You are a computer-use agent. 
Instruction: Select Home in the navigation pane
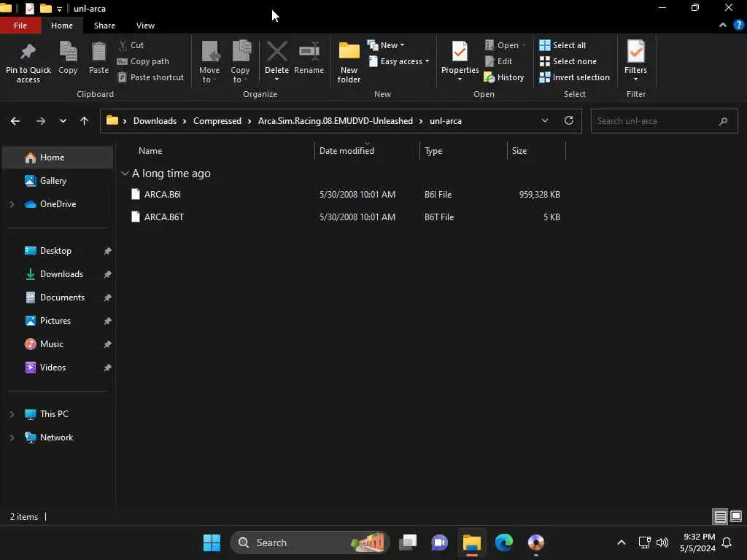pyautogui.click(x=58, y=157)
